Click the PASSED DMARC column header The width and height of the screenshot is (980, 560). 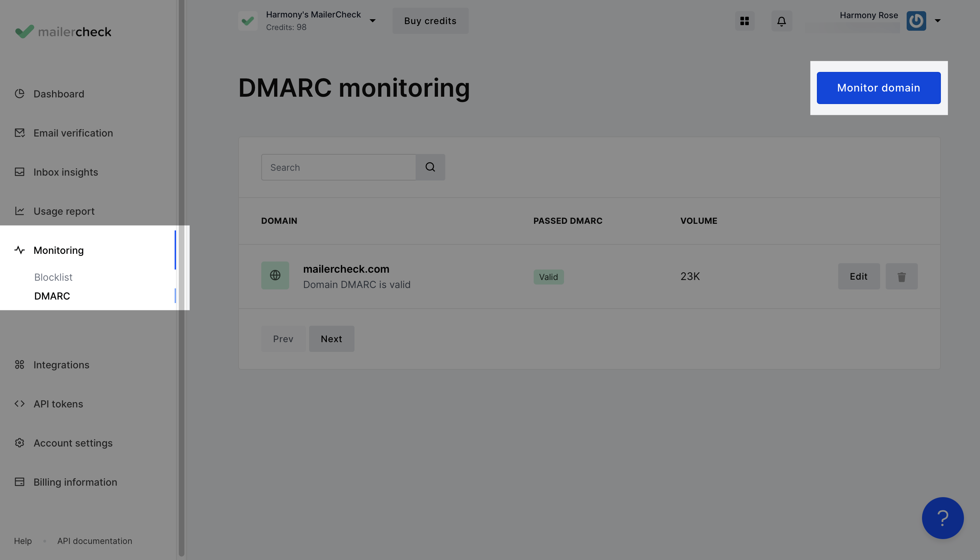tap(568, 220)
